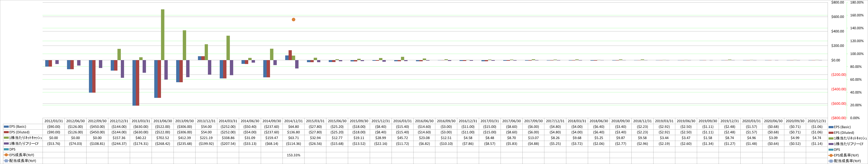
Task: Select EPS成長率(YoY) row label in data table
Action: 22,155
